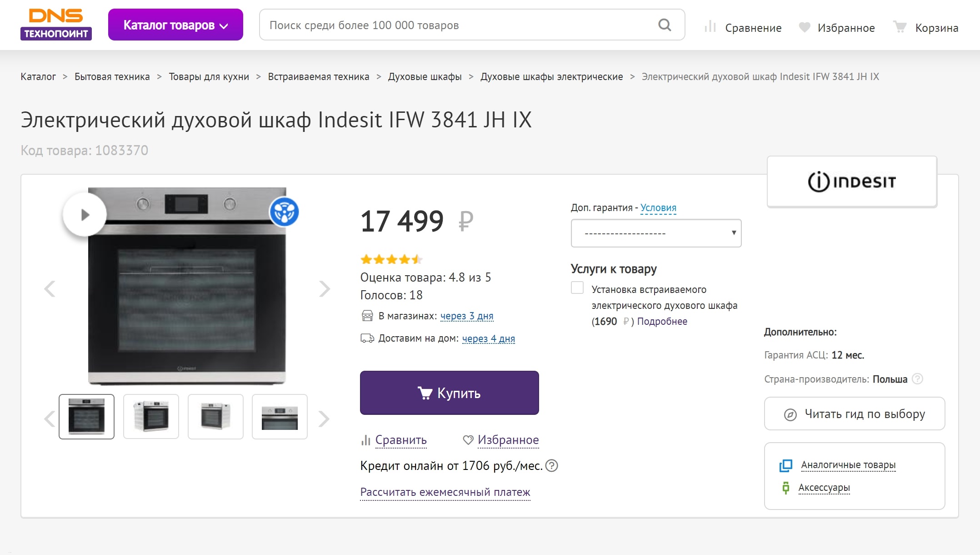Click the header shopping cart icon
The width and height of the screenshot is (980, 555).
(900, 27)
